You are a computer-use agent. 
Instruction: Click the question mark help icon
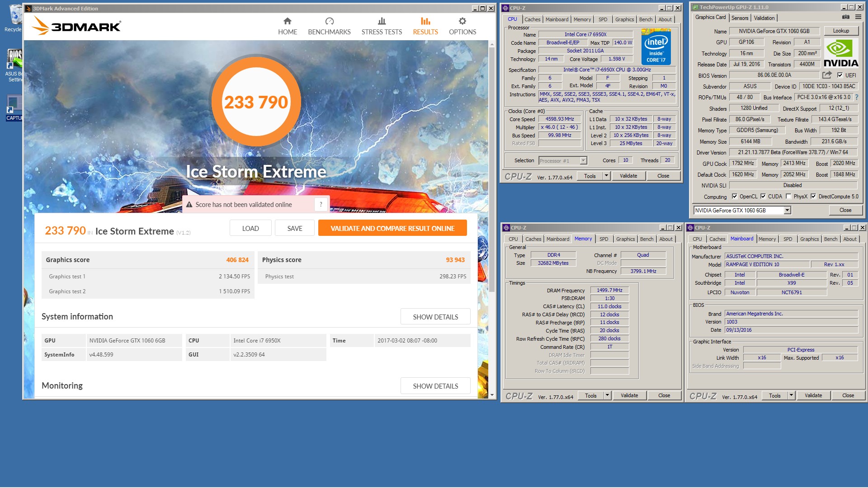[321, 204]
